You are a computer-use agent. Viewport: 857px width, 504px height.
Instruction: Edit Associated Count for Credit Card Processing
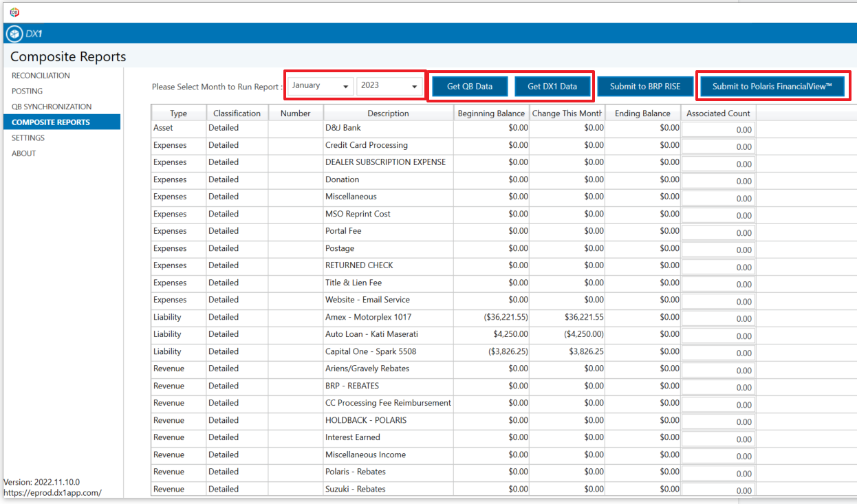pyautogui.click(x=719, y=146)
